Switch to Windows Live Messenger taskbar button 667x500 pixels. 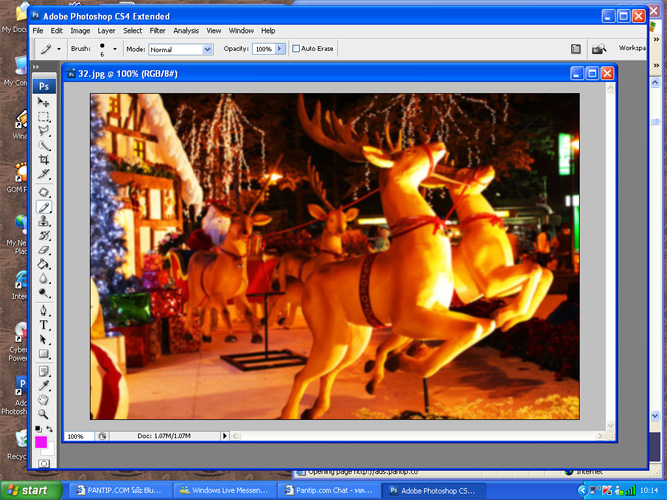[225, 491]
